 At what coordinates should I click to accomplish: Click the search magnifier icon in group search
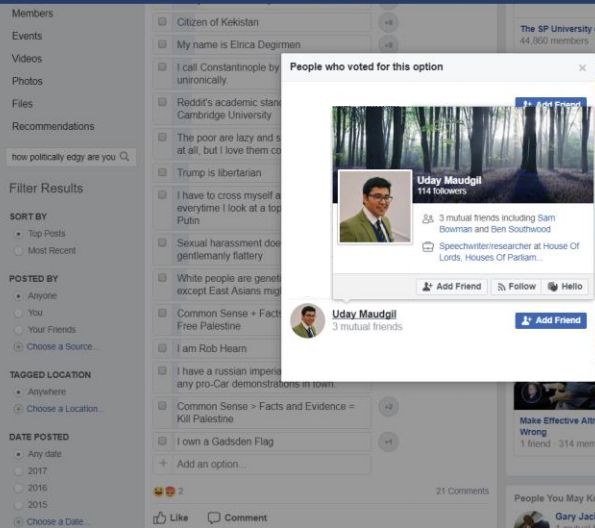[x=124, y=156]
